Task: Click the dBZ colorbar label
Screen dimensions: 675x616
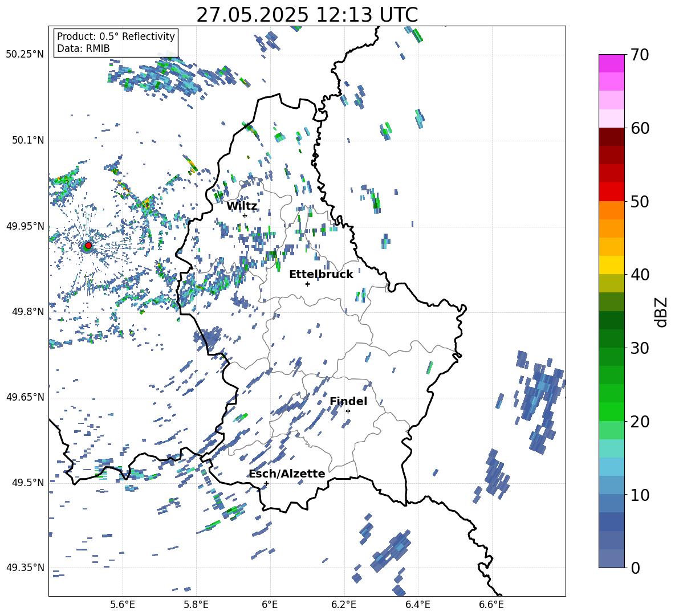Action: [662, 312]
